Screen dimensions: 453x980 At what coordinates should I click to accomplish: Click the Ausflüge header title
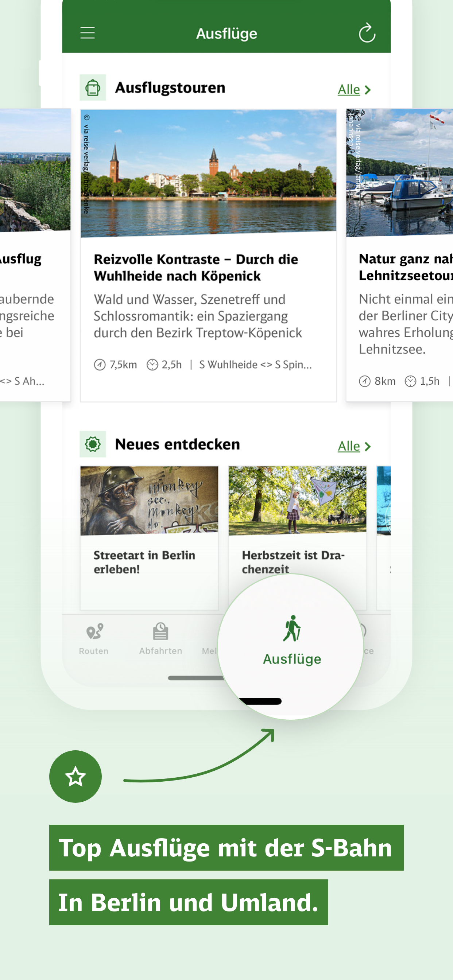226,34
